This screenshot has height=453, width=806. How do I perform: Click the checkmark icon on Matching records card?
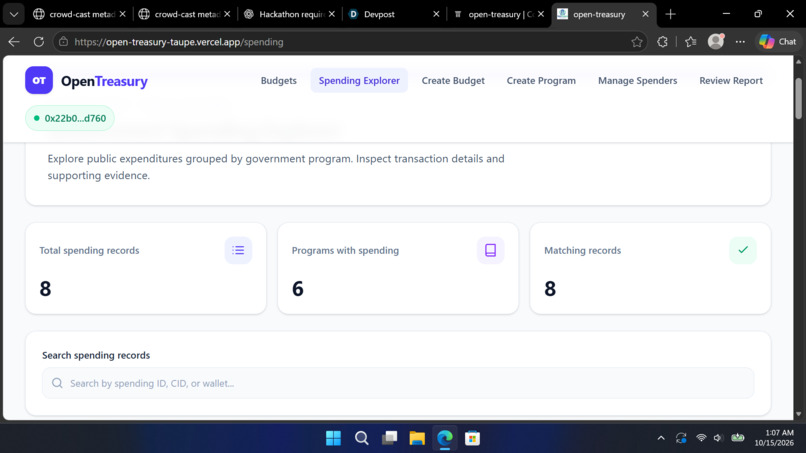tap(743, 250)
